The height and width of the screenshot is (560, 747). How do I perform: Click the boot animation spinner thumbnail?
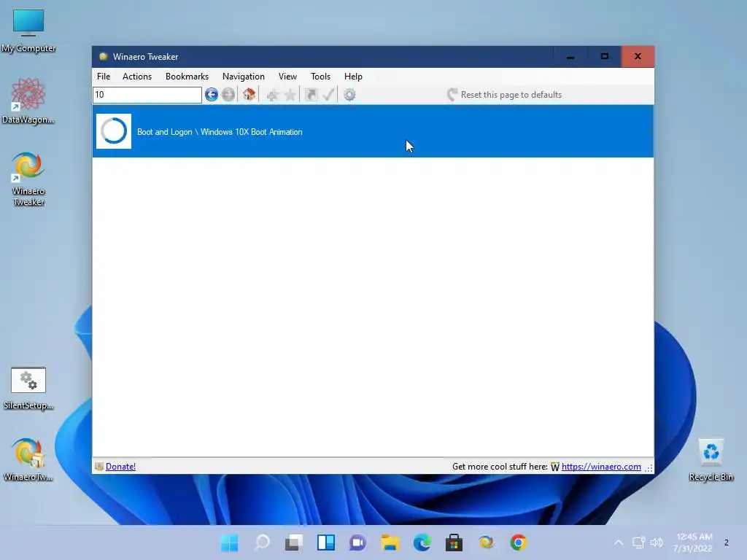[114, 131]
